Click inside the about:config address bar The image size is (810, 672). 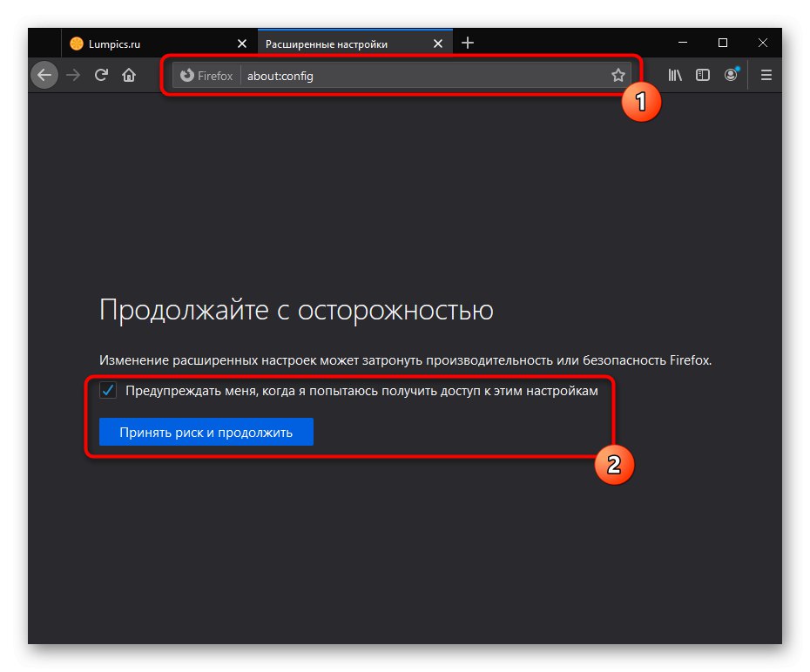click(392, 76)
